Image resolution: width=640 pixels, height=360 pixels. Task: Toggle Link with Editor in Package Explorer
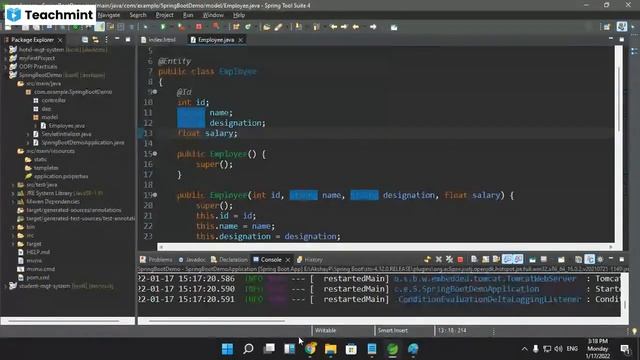click(96, 40)
